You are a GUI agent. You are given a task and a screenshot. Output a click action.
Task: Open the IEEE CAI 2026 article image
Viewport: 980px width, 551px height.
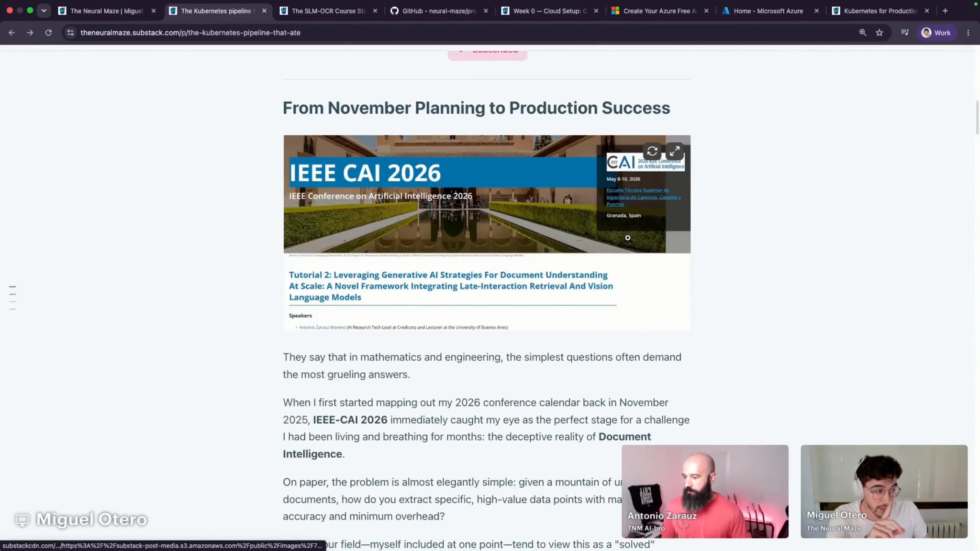pyautogui.click(x=487, y=233)
